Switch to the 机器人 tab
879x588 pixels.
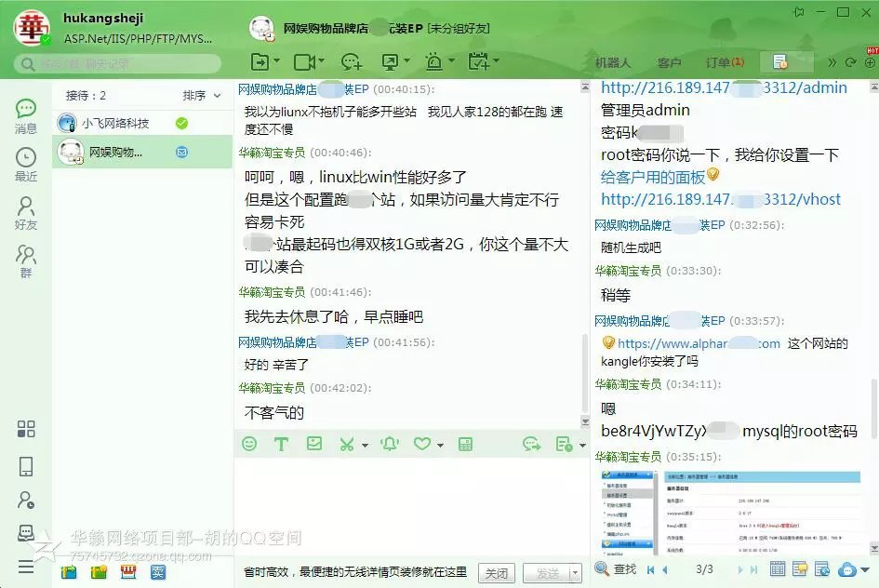(x=613, y=62)
